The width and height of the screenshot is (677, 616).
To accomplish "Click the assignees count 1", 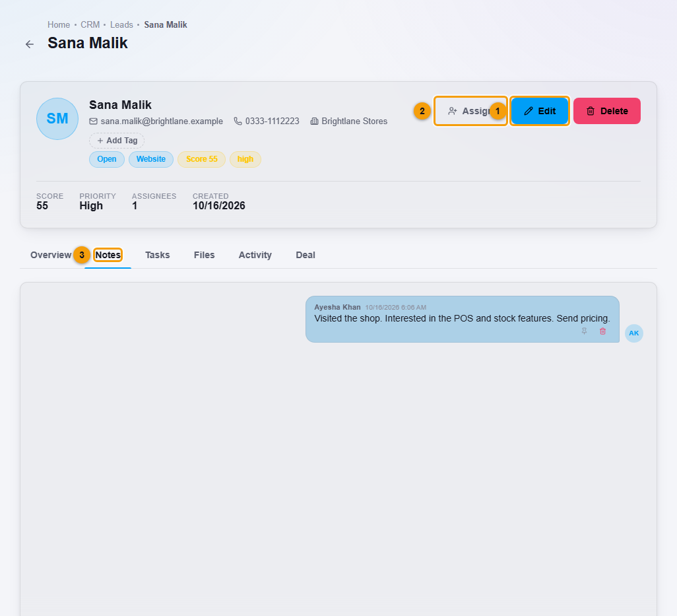I will pos(135,205).
